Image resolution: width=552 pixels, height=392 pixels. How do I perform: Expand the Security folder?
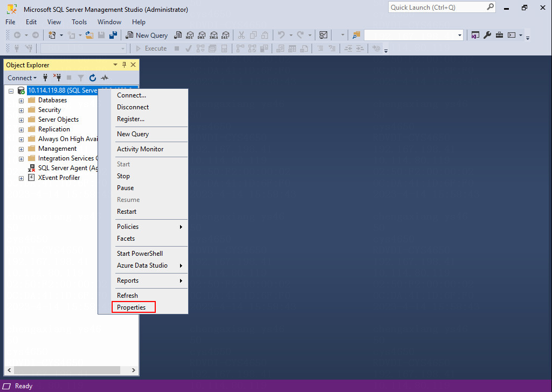pyautogui.click(x=21, y=110)
